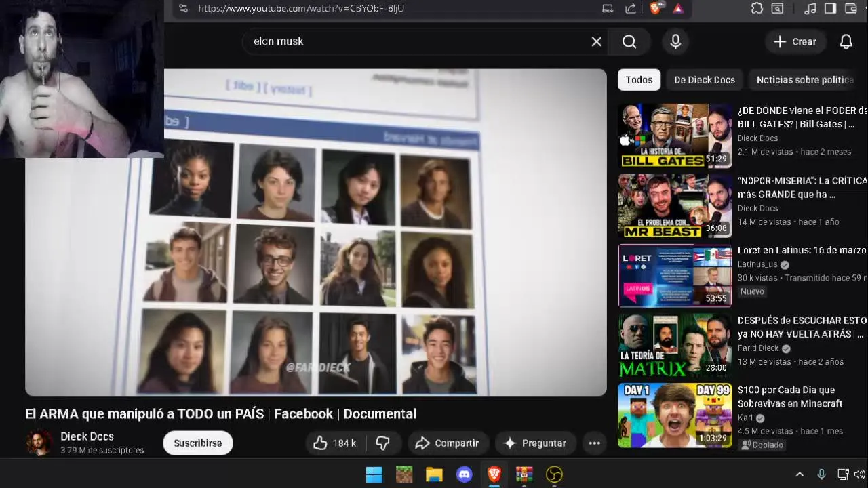Viewport: 868px width, 488px height.
Task: Click the Suscribirse button
Action: 197,443
